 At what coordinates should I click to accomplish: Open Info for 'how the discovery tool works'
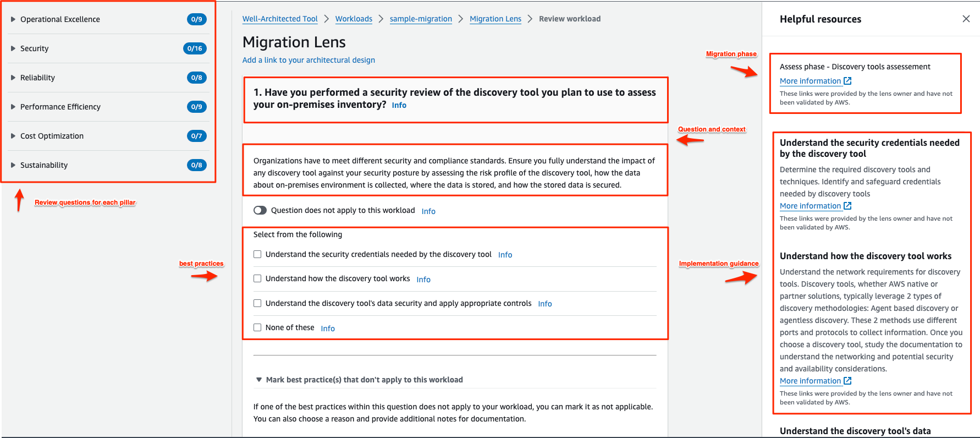tap(423, 280)
